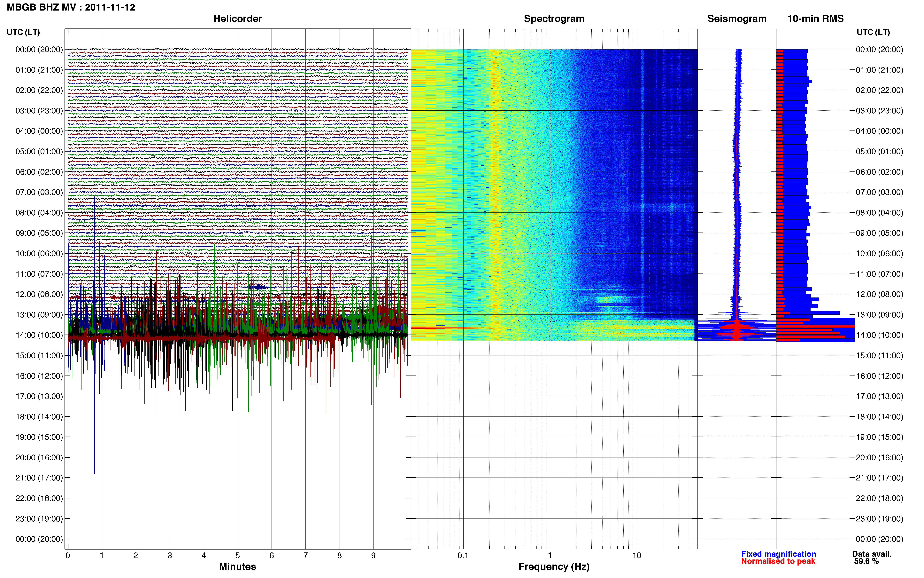The image size is (924, 578).
Task: Click the '10-min RMS' panel heading
Action: (x=815, y=18)
